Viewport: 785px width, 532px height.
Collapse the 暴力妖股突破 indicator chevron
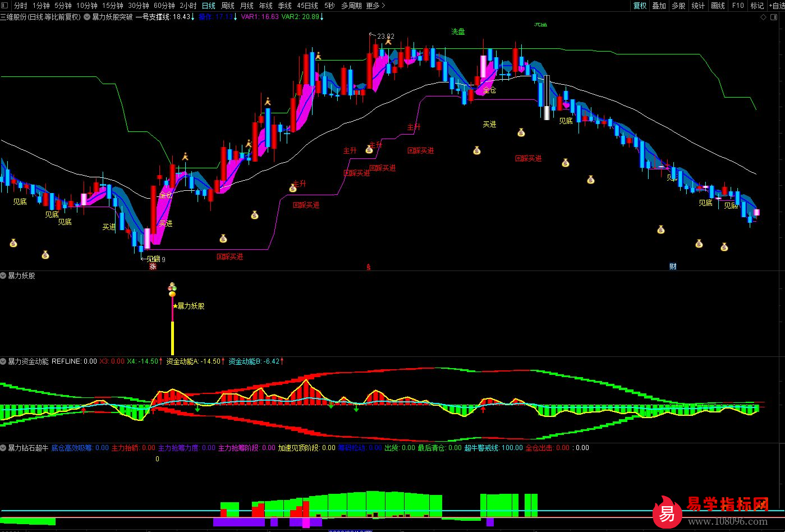pos(87,17)
